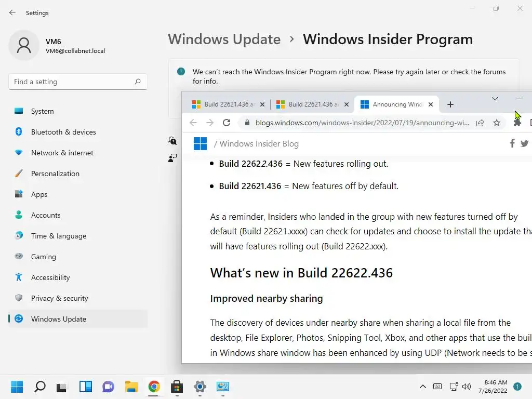This screenshot has width=532, height=399.
Task: Open Widgets from taskbar
Action: [86, 387]
